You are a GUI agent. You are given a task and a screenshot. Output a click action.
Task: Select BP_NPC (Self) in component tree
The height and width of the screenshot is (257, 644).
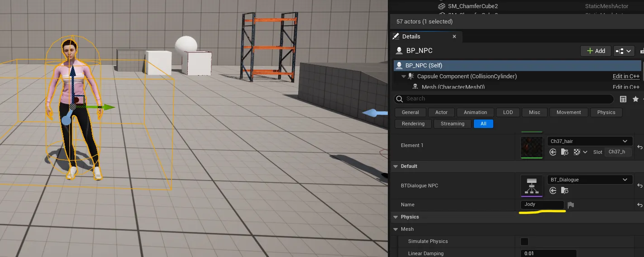517,66
